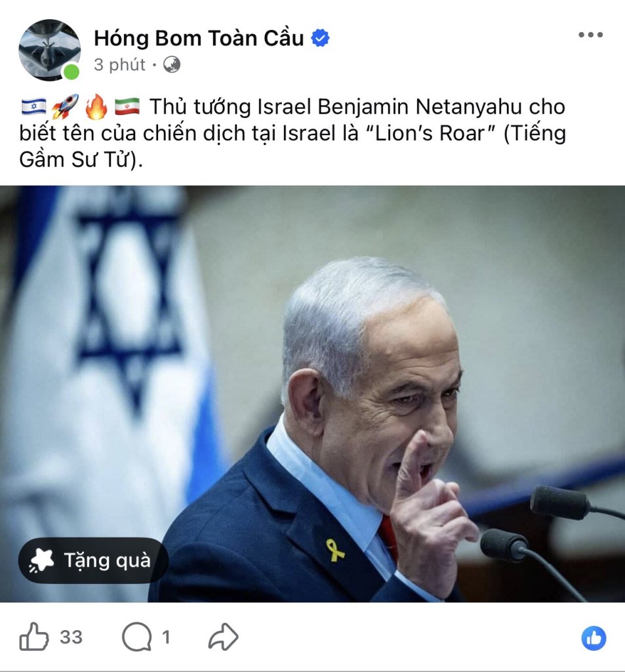Open comments with the speech bubble icon
625x672 pixels.
tap(136, 637)
